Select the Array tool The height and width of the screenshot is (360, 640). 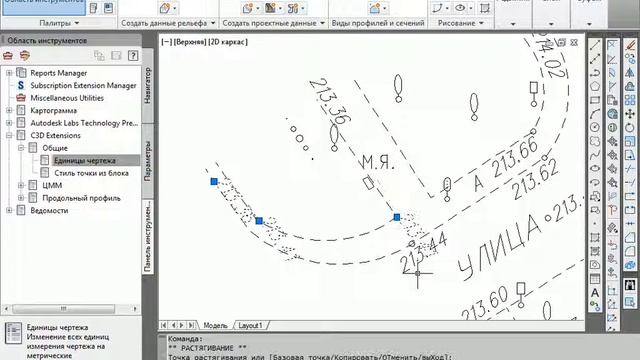630,100
